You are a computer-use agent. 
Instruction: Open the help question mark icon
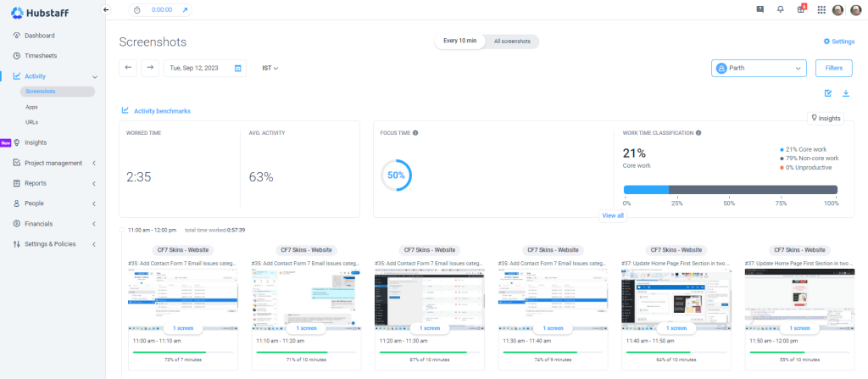pos(759,9)
